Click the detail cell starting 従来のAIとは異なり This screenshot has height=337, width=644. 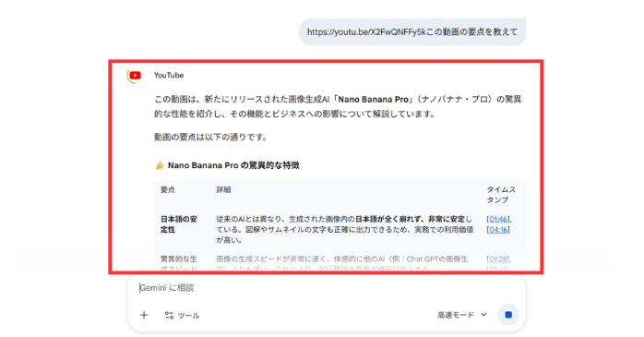(345, 229)
